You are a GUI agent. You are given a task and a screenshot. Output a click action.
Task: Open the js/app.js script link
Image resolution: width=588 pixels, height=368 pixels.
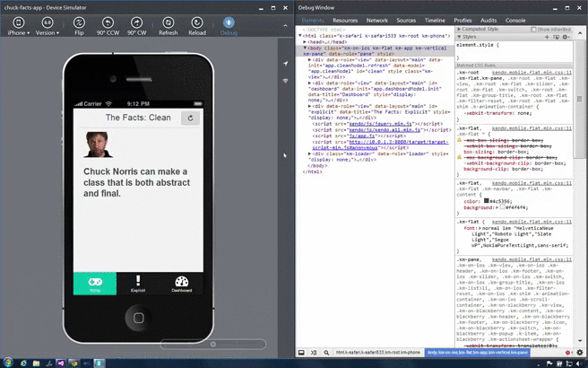[x=361, y=136]
